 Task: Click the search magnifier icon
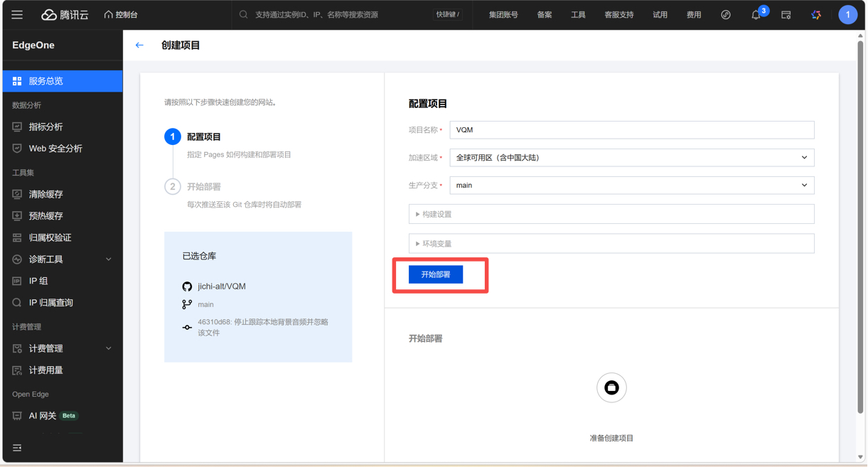(x=244, y=14)
